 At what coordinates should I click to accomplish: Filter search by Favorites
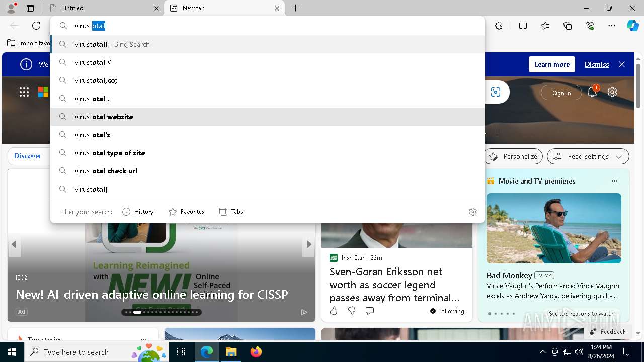click(x=186, y=212)
